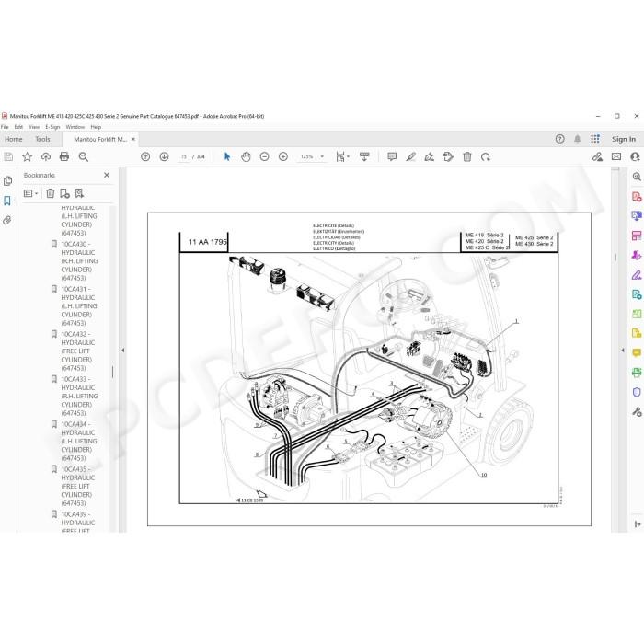Expand right tools pane arrow

click(x=623, y=351)
